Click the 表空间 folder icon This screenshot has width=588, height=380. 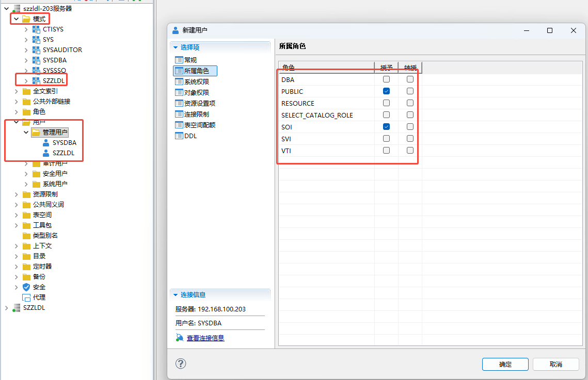pos(26,215)
